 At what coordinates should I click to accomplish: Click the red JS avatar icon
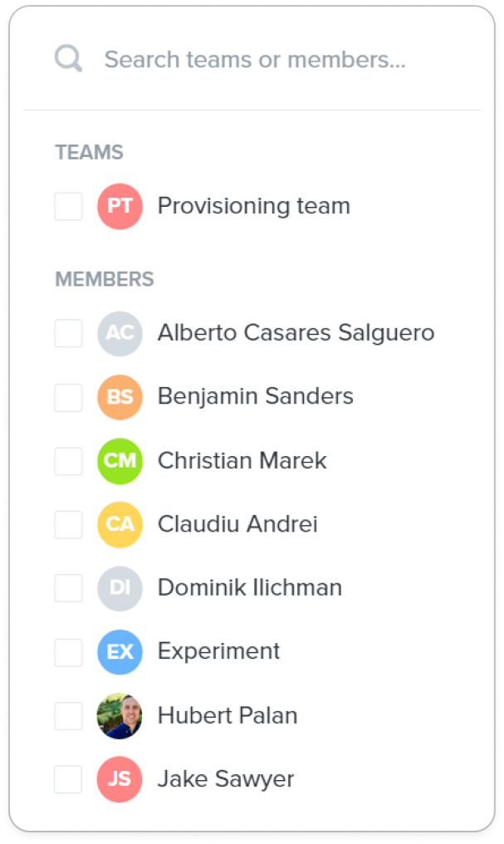[x=120, y=779]
